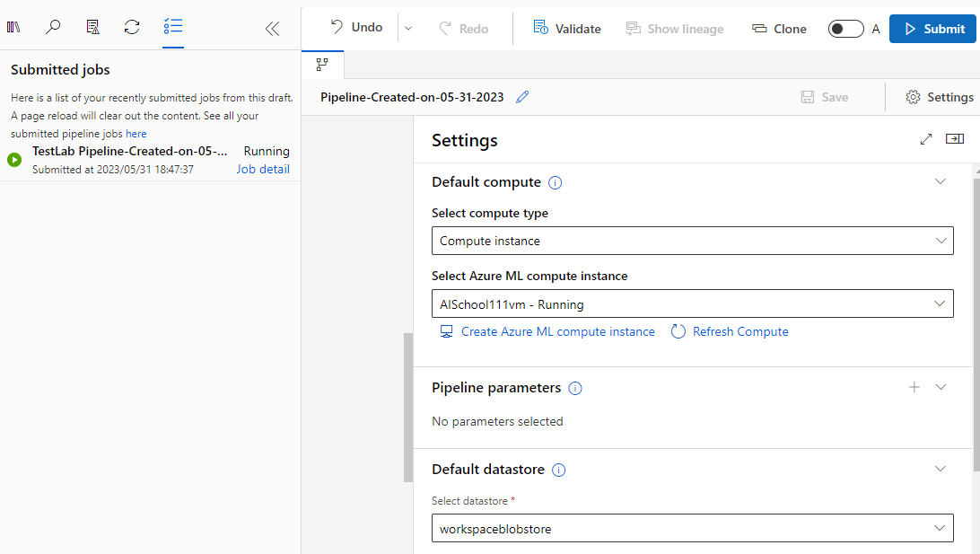Select the submitted jobs list icon
This screenshot has height=554, width=980.
click(x=172, y=27)
